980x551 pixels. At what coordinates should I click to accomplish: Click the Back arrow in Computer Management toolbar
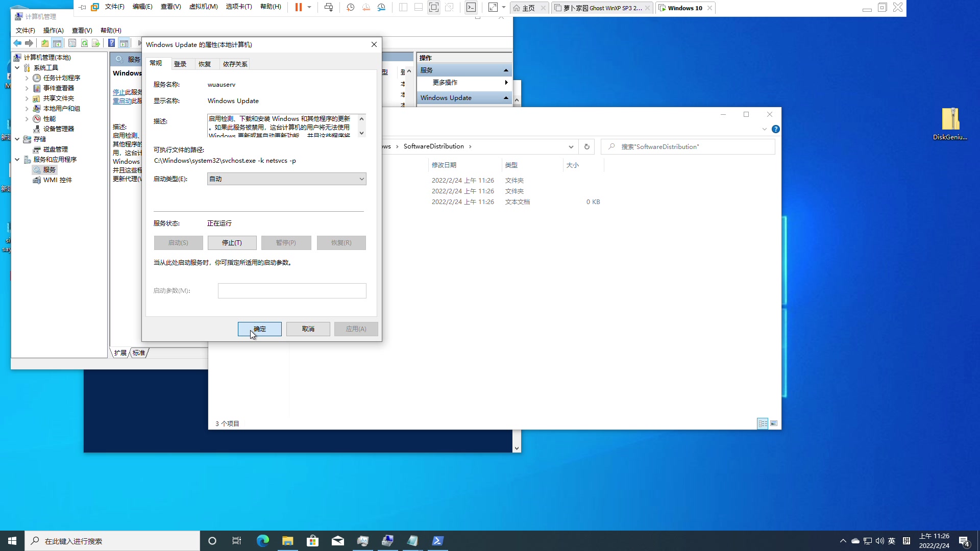pyautogui.click(x=17, y=43)
